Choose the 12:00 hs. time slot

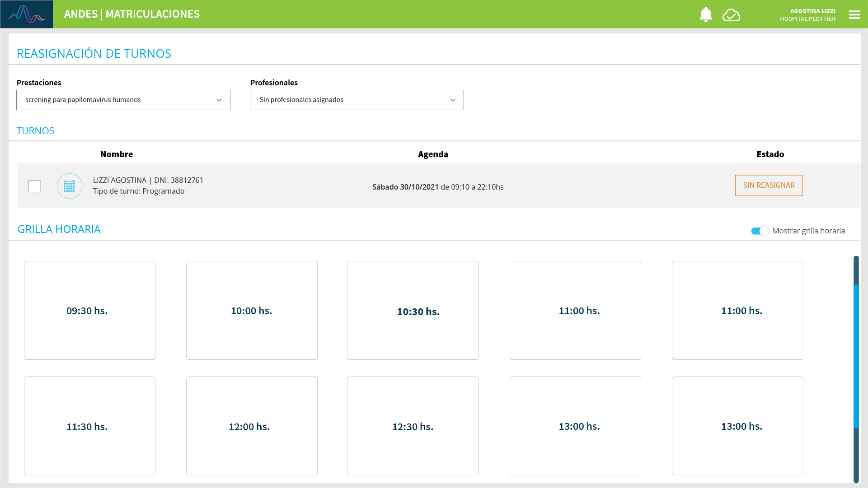[x=252, y=426]
